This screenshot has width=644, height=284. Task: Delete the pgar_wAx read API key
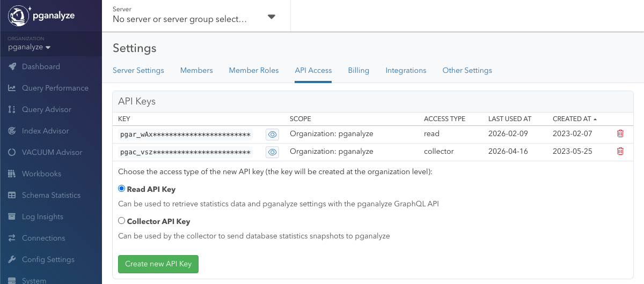(x=620, y=134)
